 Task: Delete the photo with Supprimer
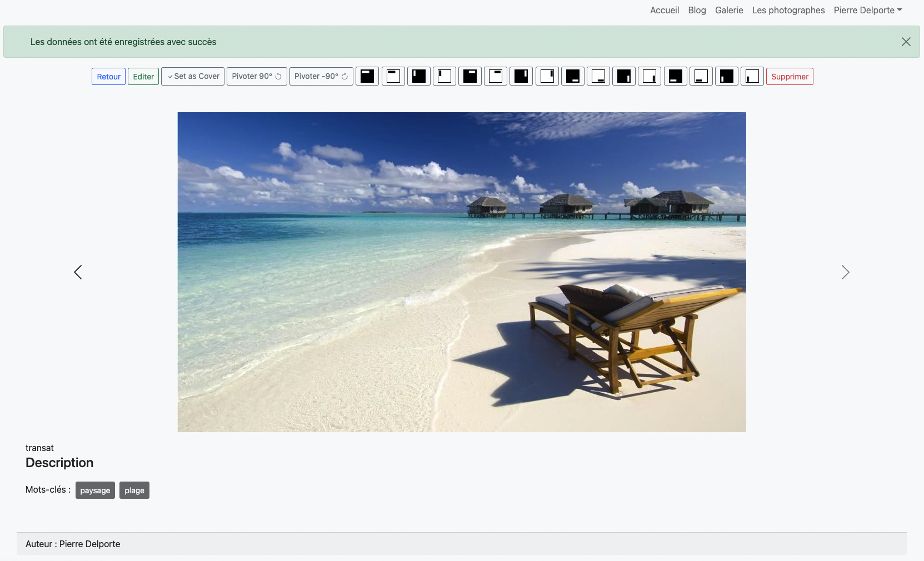click(790, 77)
